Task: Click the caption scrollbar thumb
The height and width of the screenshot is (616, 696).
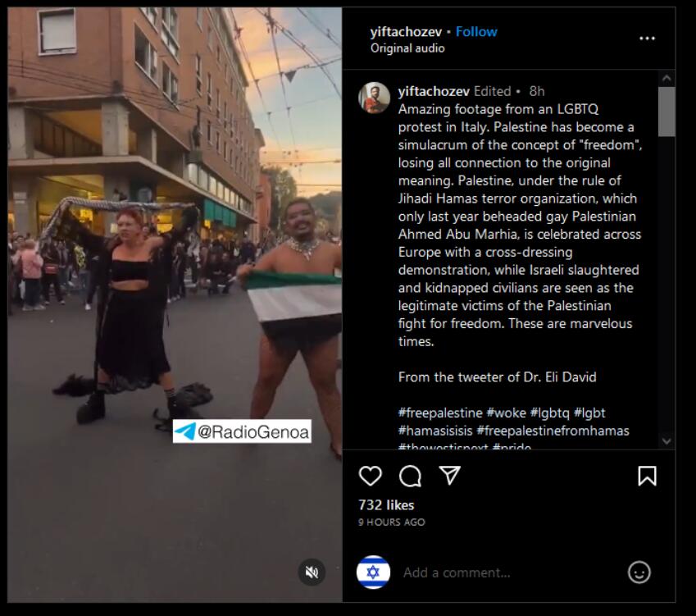Action: 666,112
